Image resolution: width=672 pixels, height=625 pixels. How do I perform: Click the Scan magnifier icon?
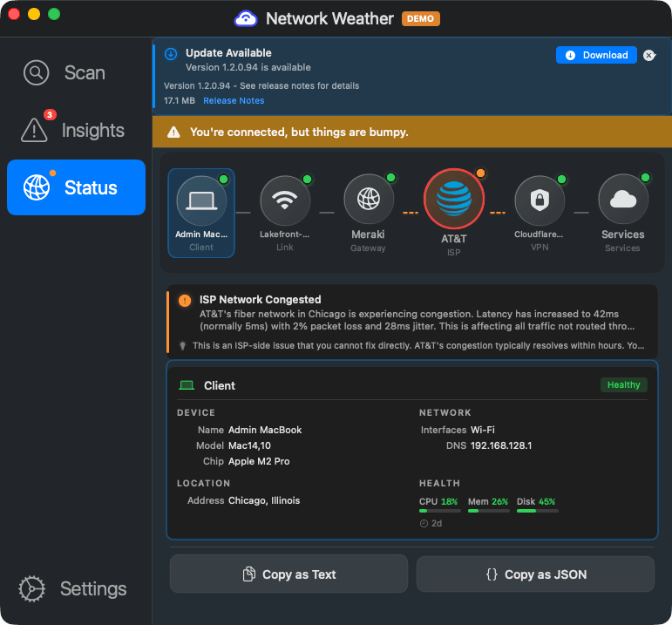coord(36,73)
